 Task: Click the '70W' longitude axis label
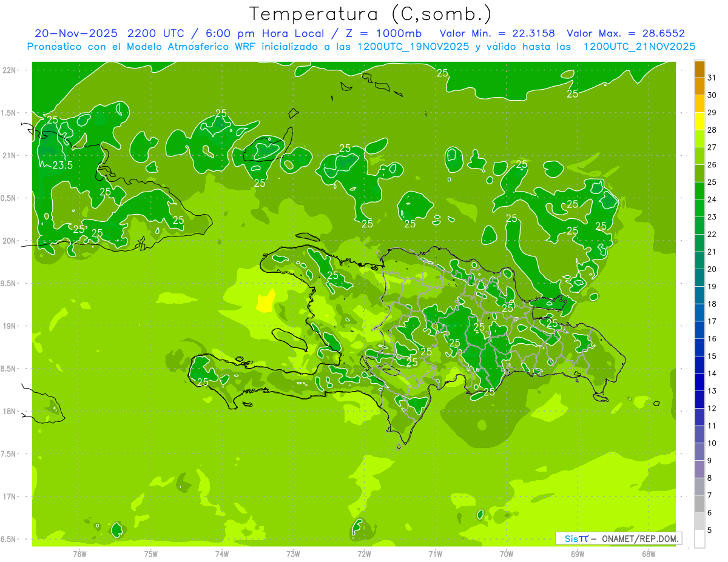[x=507, y=554]
